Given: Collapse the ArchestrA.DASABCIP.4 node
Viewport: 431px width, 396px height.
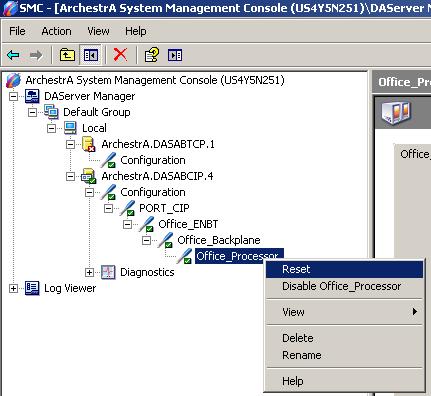Looking at the screenshot, I should pyautogui.click(x=70, y=176).
